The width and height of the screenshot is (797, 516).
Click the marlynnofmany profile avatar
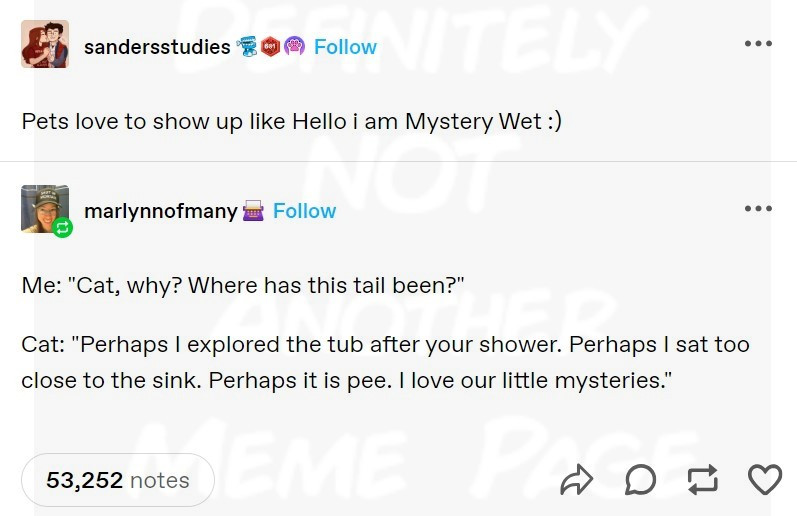pos(43,207)
